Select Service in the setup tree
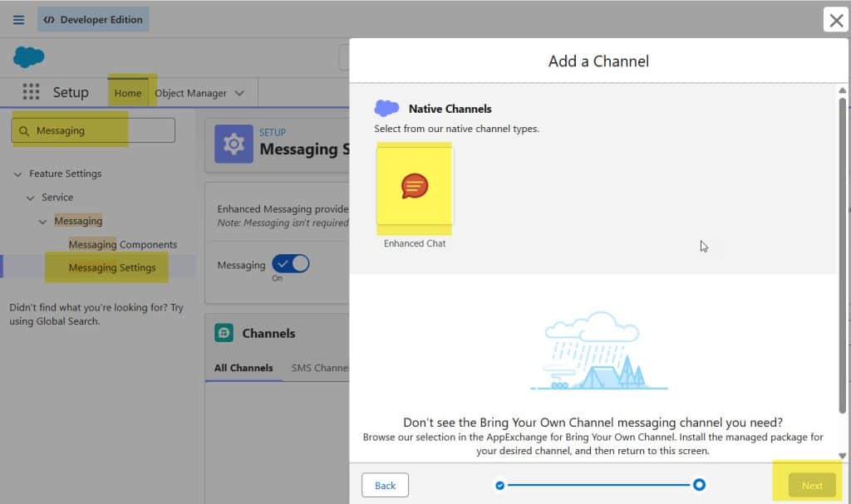 point(57,198)
